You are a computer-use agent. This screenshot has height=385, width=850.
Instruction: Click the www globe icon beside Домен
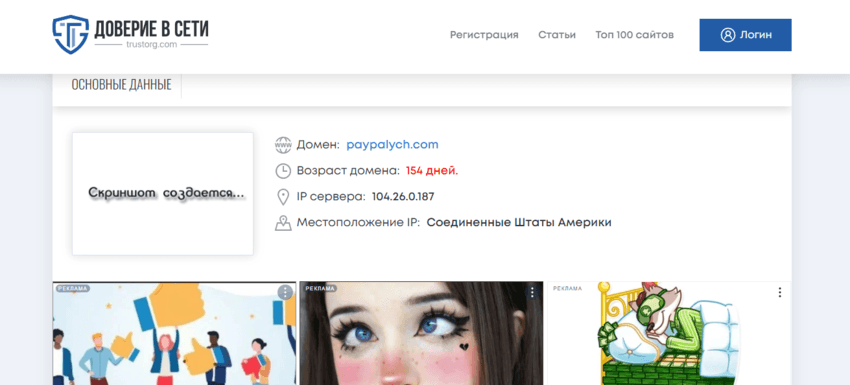coord(283,145)
